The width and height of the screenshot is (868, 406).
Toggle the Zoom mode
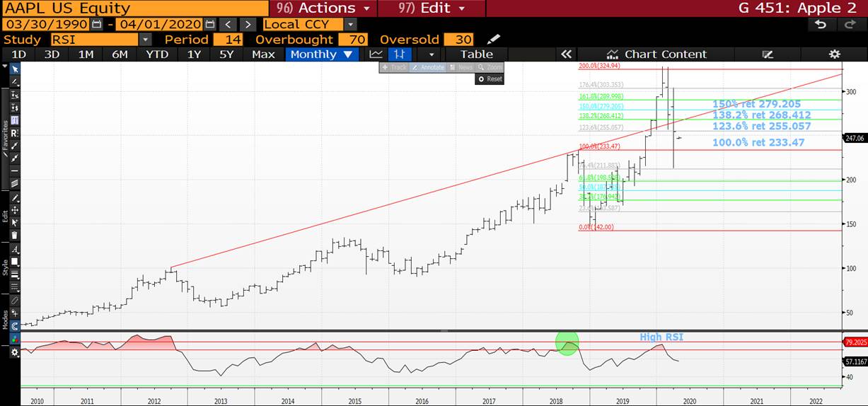coord(490,67)
